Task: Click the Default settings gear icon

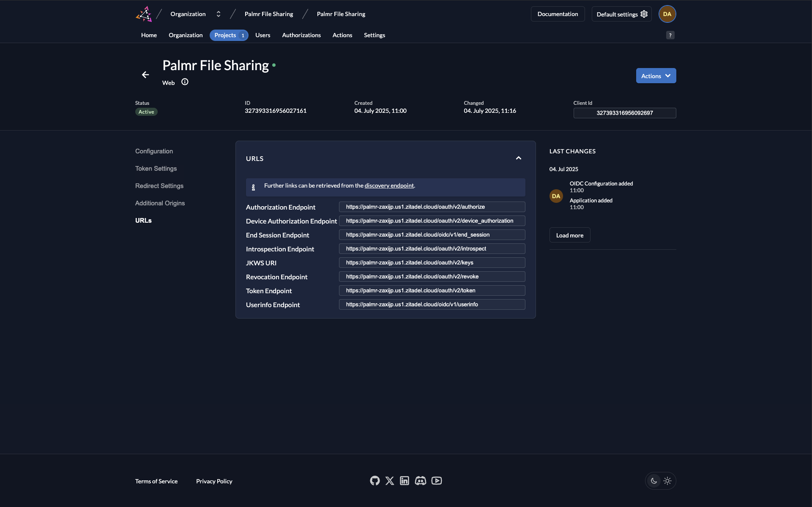Action: coord(644,14)
